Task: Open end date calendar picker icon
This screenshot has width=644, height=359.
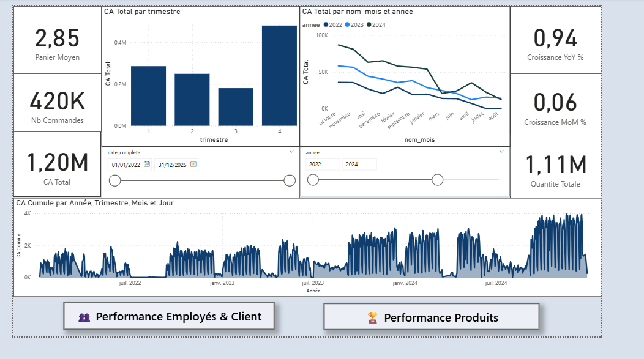Action: (x=193, y=164)
